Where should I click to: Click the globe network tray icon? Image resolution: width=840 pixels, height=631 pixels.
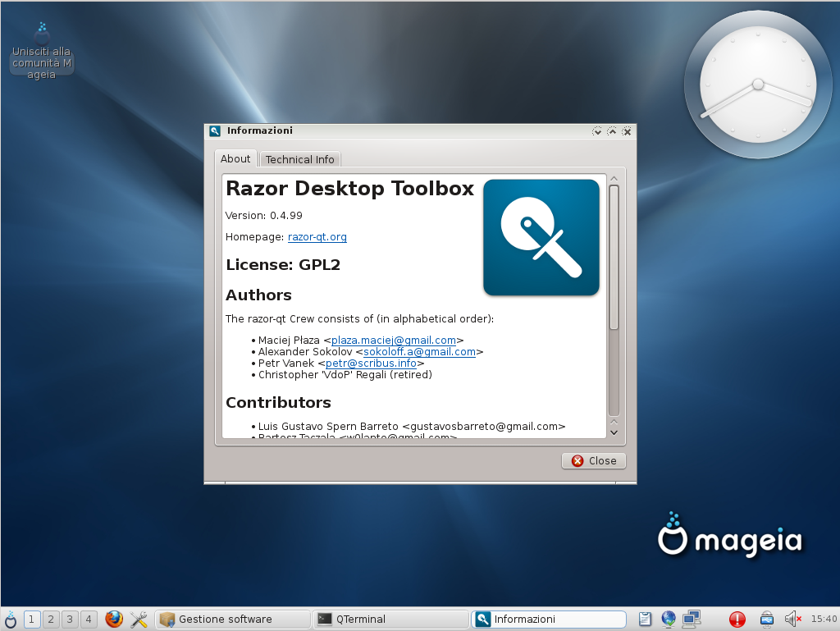point(669,620)
